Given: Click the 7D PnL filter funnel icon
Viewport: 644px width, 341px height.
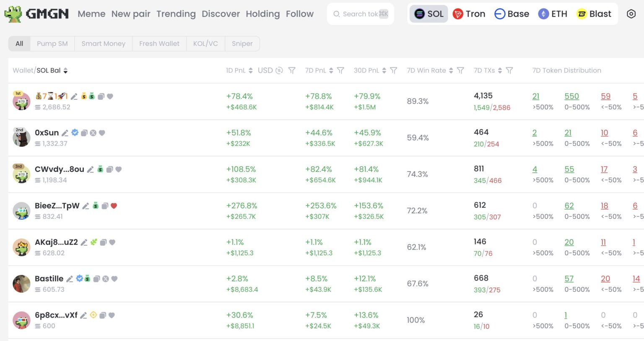Looking at the screenshot, I should point(340,70).
